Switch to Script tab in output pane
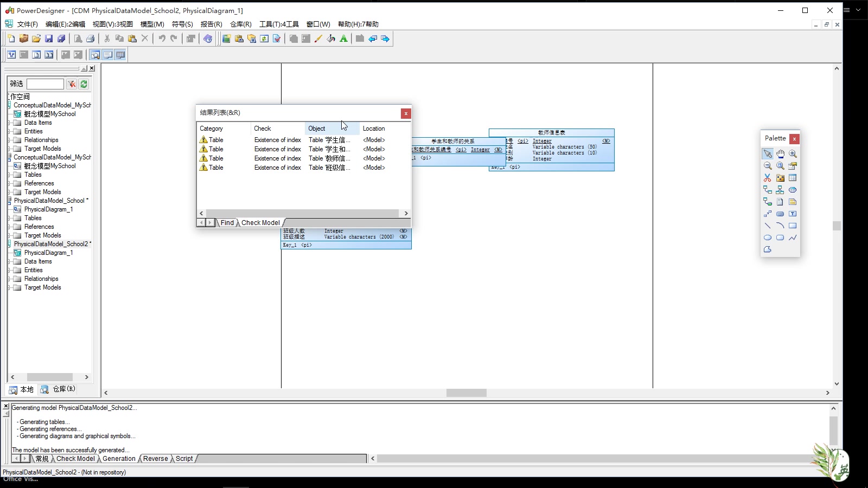The width and height of the screenshot is (868, 488). tap(184, 459)
